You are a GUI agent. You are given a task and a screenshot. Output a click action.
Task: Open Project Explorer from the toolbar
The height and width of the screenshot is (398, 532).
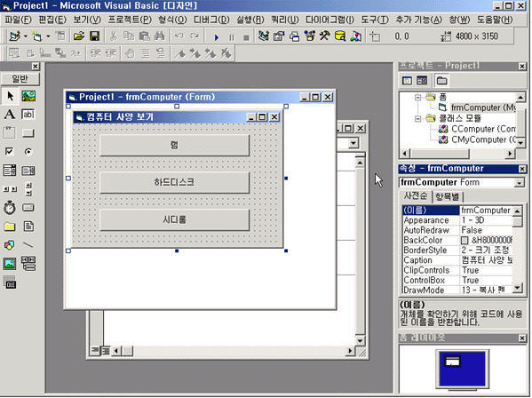pyautogui.click(x=263, y=36)
